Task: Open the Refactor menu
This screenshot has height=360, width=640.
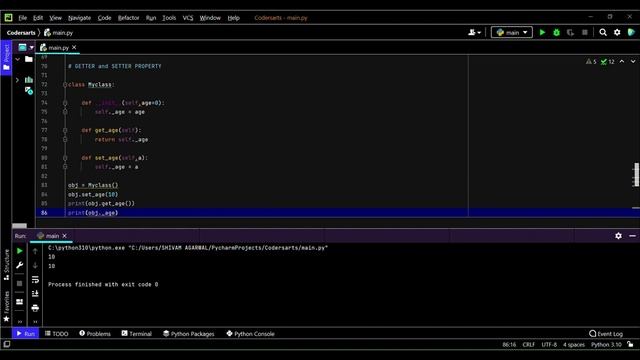Action: click(x=128, y=18)
